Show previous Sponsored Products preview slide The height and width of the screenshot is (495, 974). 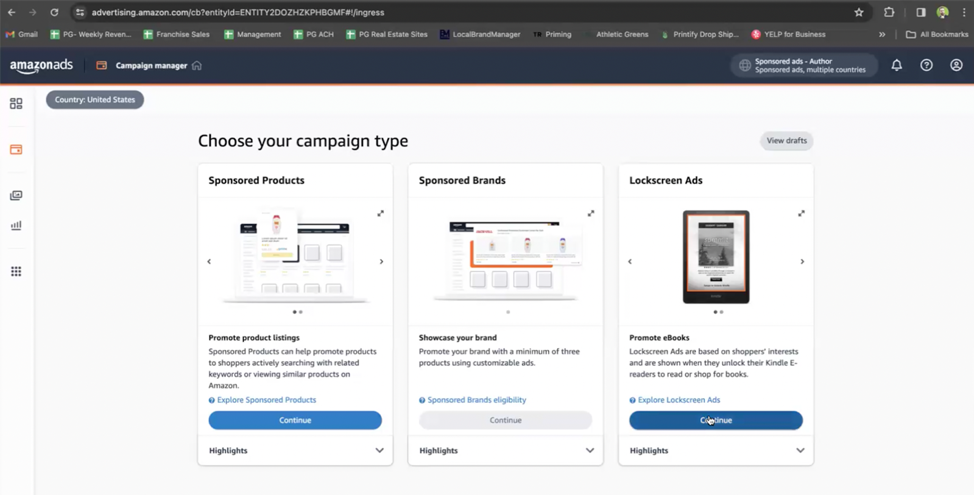[x=209, y=261]
